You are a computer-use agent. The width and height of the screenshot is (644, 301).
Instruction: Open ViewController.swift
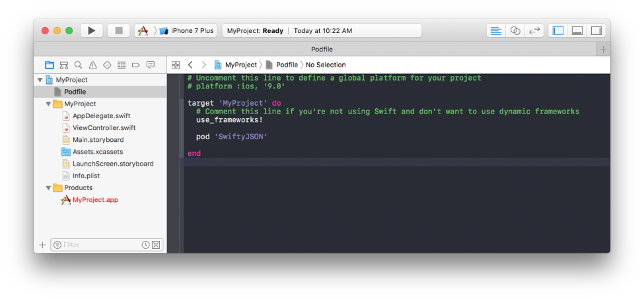104,127
